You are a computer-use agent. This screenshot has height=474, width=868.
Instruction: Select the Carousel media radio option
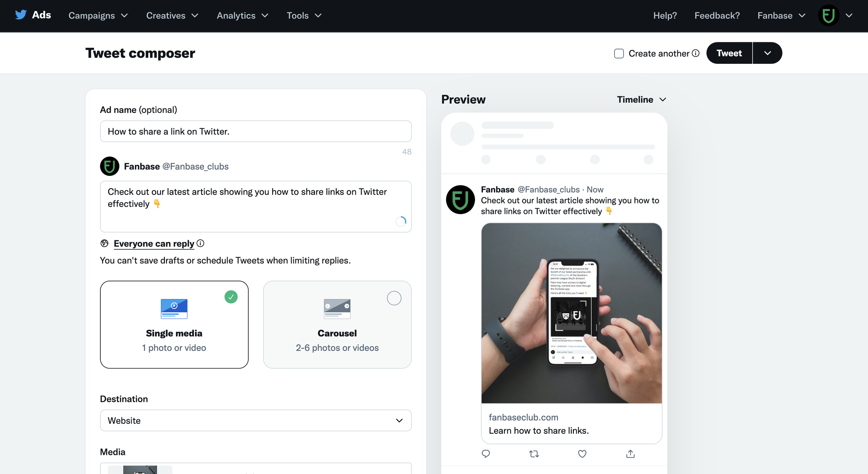pyautogui.click(x=394, y=298)
